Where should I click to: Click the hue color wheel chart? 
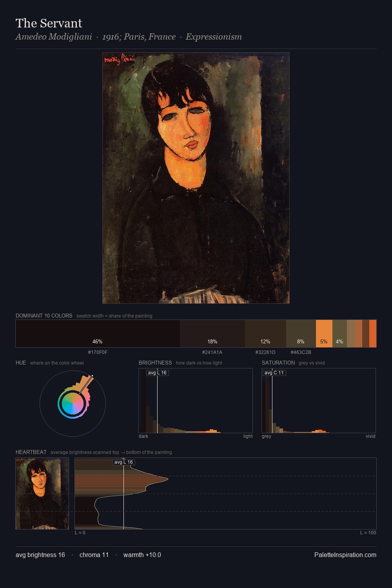click(73, 403)
